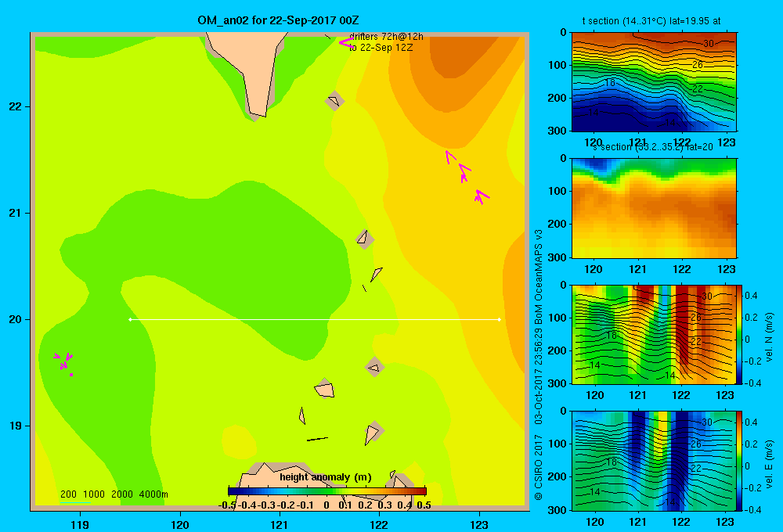Select the magenta drifter arrow beside the drifters legend
This screenshot has height=532, width=783.
[347, 43]
